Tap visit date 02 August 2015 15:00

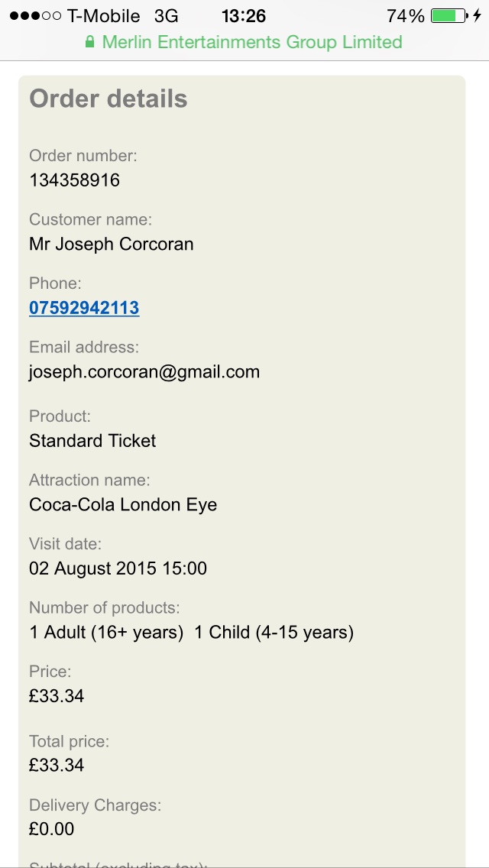pyautogui.click(x=118, y=568)
